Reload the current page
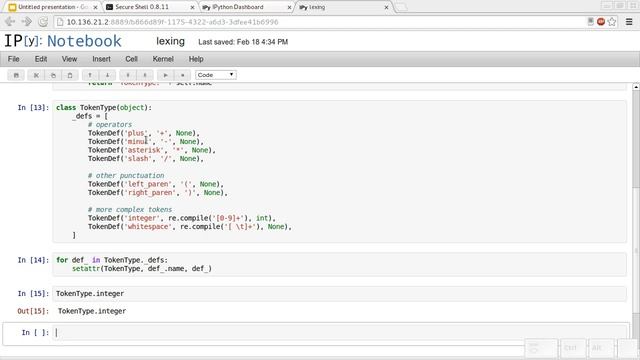640x360 pixels. pos(43,22)
